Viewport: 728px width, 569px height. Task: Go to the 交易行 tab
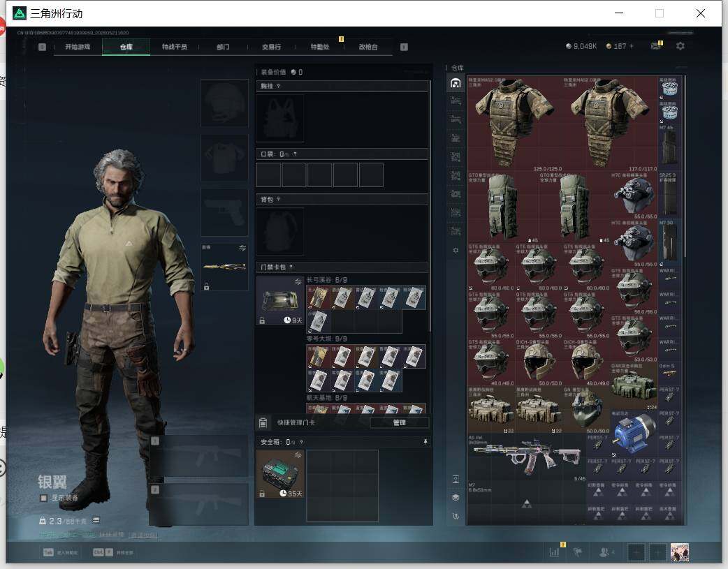pos(271,47)
